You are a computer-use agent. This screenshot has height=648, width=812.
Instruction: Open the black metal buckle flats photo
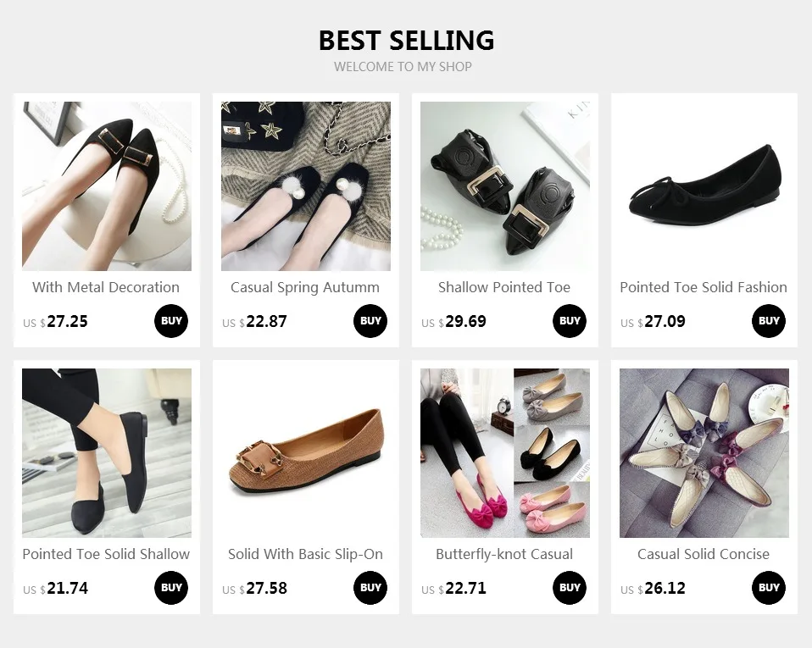click(107, 186)
